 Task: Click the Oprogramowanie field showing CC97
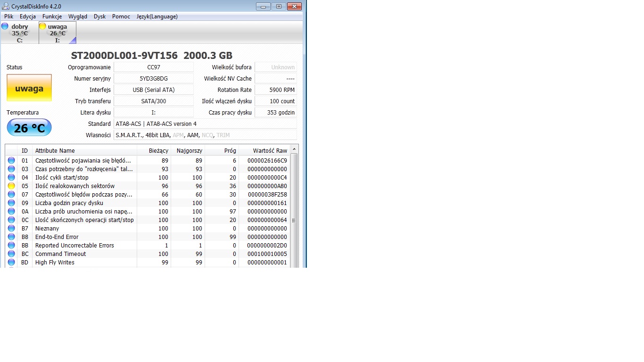coord(154,67)
